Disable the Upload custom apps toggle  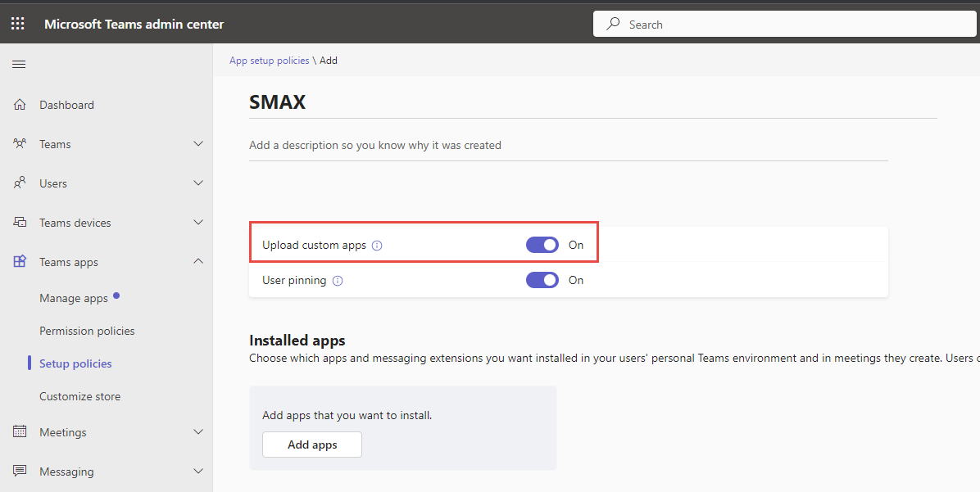click(x=542, y=245)
